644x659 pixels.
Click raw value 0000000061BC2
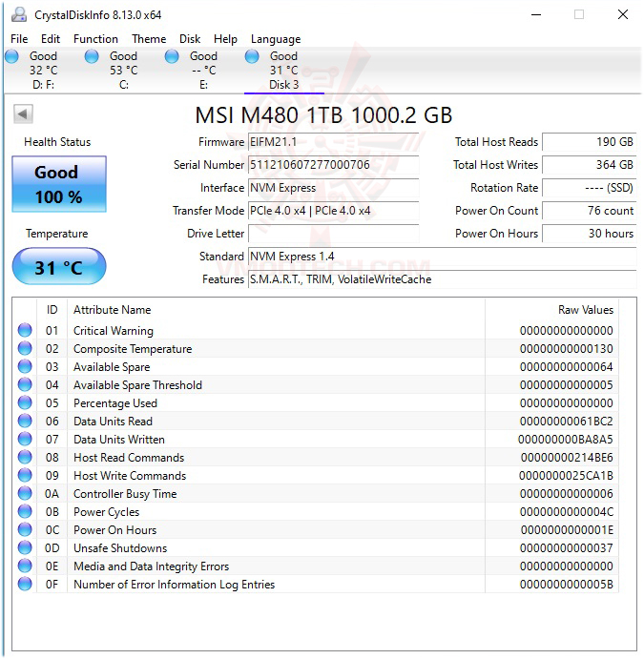coord(566,422)
